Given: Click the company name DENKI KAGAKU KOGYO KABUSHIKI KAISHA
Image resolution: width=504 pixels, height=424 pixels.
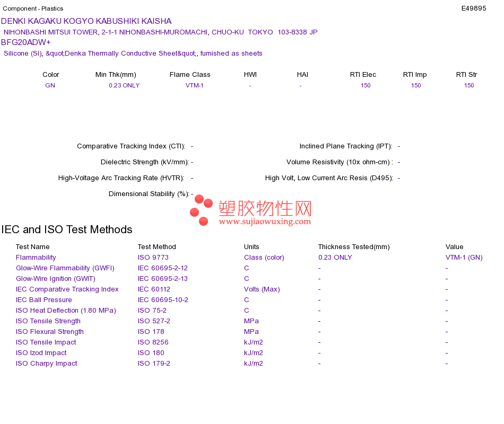Looking at the screenshot, I should pyautogui.click(x=86, y=21).
